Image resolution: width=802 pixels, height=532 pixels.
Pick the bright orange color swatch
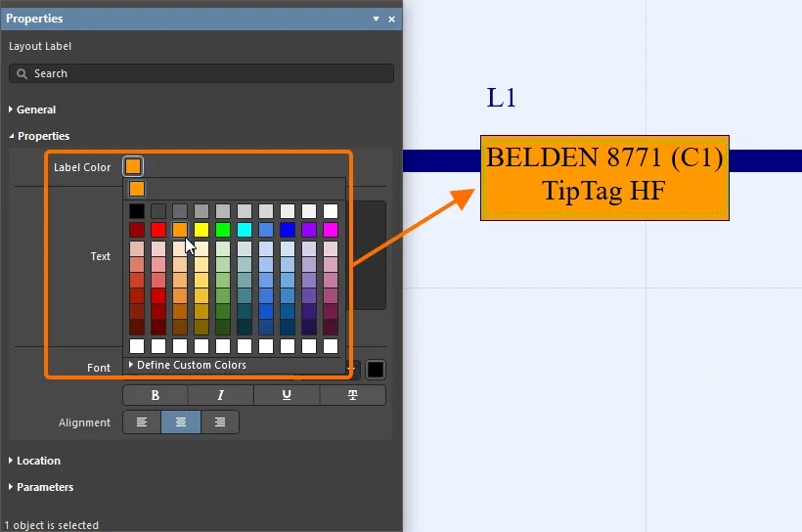pyautogui.click(x=180, y=230)
